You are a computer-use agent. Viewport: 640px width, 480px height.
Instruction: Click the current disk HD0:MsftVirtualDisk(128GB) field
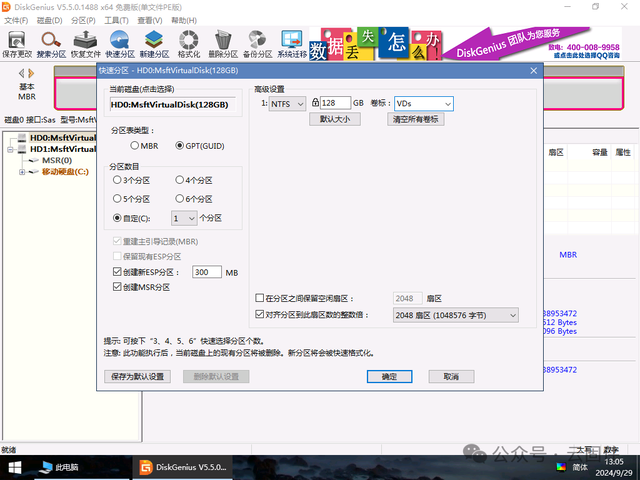173,104
